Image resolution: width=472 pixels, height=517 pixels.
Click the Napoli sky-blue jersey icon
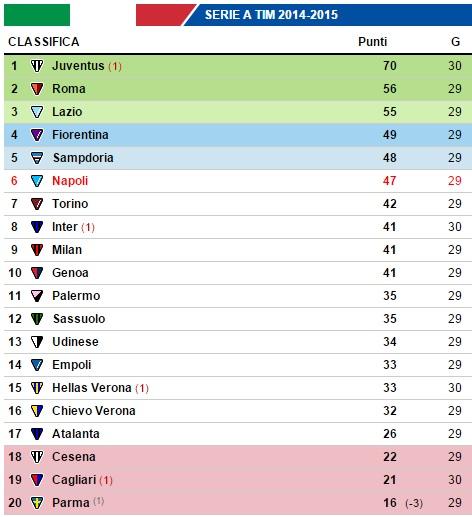point(37,181)
